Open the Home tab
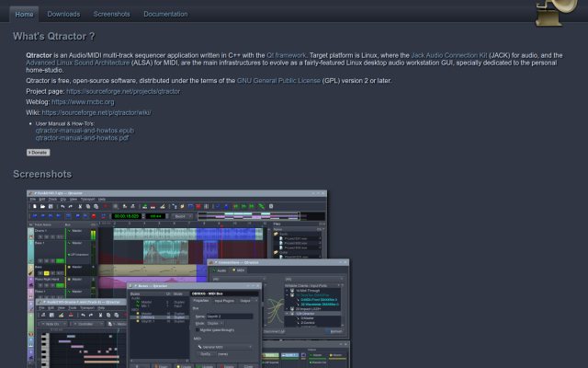This screenshot has height=368, width=588. [24, 15]
